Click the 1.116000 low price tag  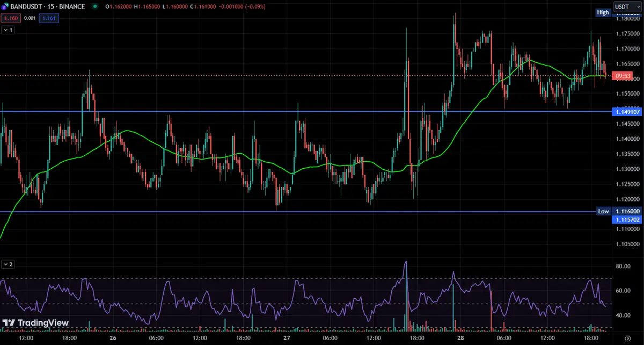click(627, 212)
